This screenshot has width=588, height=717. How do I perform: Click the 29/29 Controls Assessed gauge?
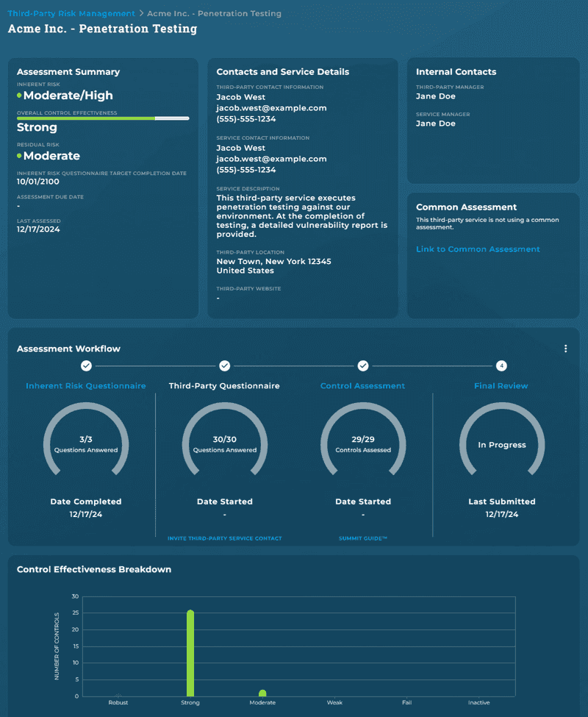pos(363,440)
